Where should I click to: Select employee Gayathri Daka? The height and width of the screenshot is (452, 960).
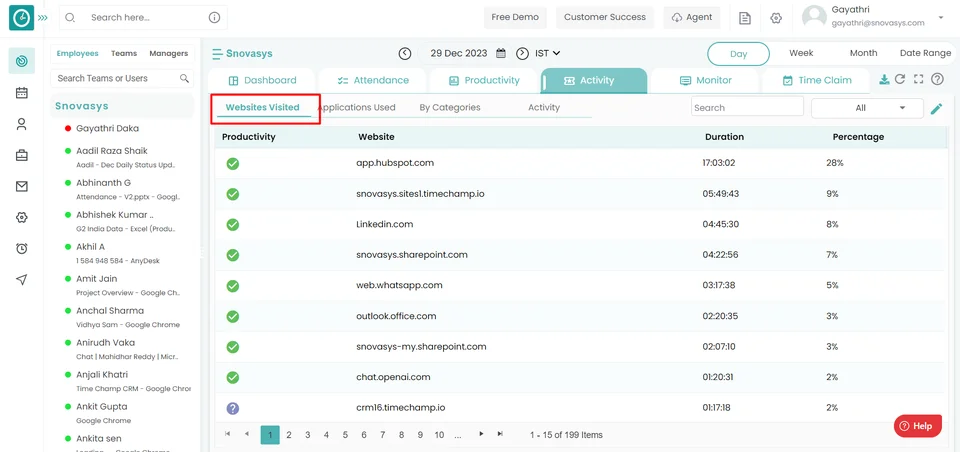coord(107,128)
